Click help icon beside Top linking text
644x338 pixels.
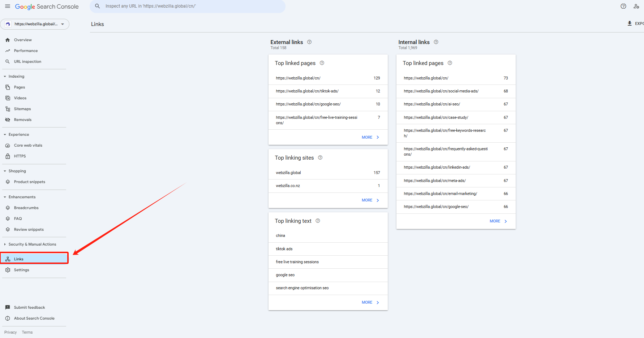click(318, 221)
